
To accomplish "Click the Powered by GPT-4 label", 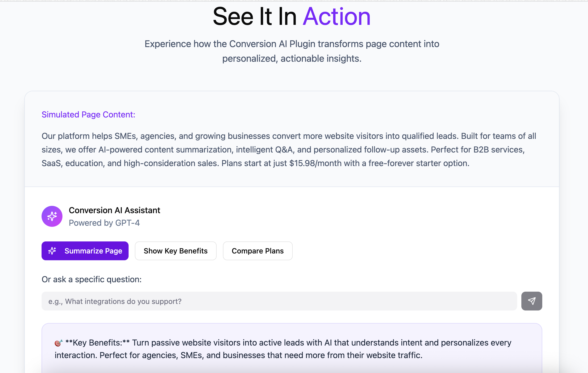I will click(x=104, y=223).
